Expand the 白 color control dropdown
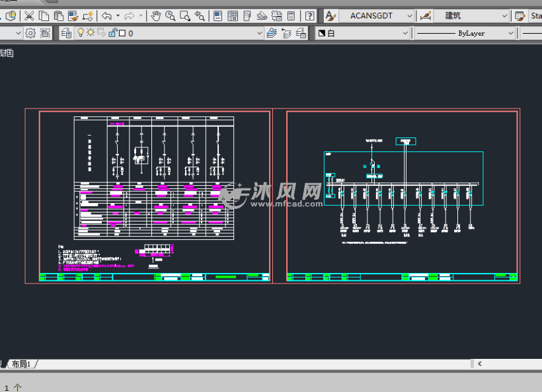542x392 pixels. click(x=405, y=33)
